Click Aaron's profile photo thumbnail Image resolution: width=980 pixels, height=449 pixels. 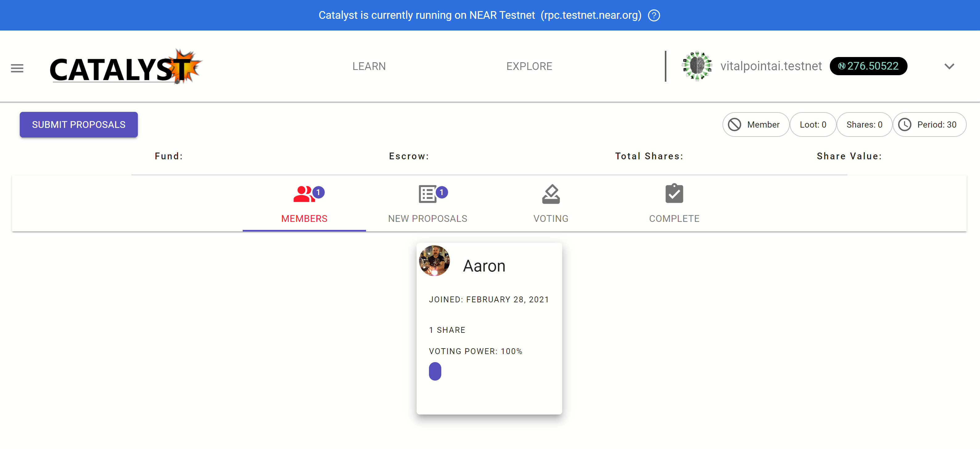(434, 261)
